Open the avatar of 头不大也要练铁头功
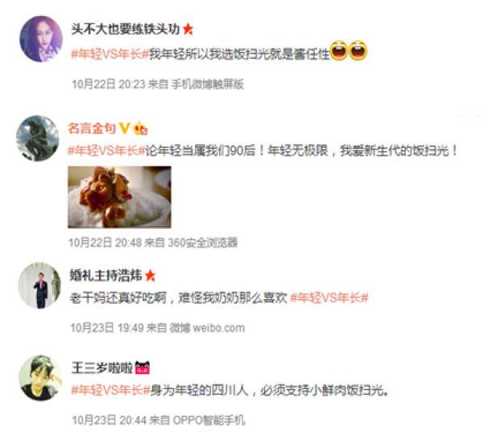Viewport: 483px width, 448px height. [x=41, y=39]
